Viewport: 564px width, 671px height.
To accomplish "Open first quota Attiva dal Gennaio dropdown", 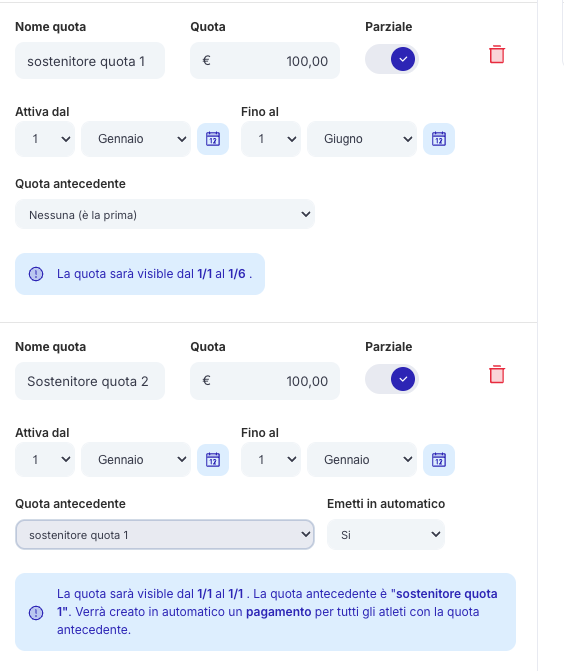I will click(136, 139).
